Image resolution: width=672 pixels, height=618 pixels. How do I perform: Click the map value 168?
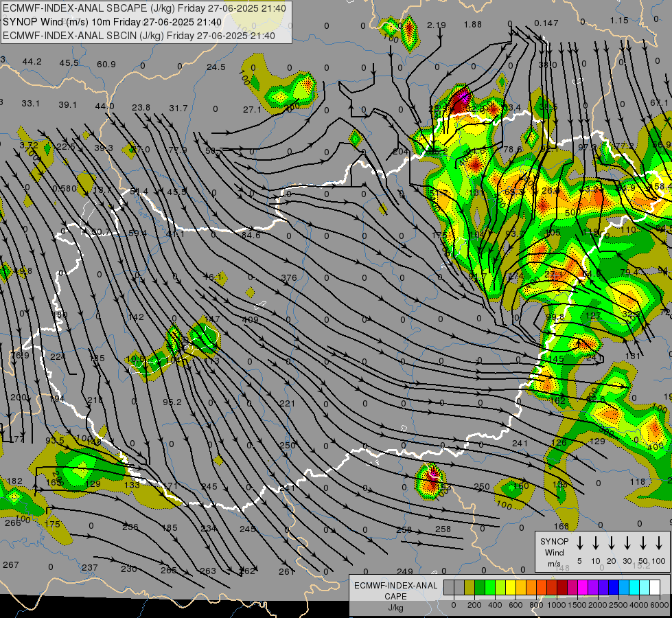tap(561, 526)
